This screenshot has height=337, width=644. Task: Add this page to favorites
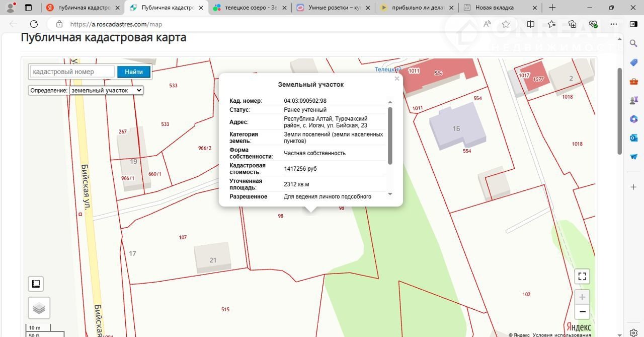(x=506, y=24)
